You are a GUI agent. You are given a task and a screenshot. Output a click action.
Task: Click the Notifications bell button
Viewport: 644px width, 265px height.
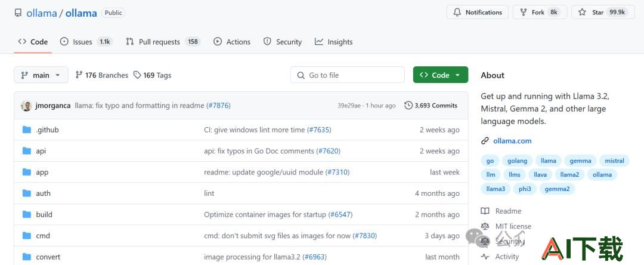point(477,13)
